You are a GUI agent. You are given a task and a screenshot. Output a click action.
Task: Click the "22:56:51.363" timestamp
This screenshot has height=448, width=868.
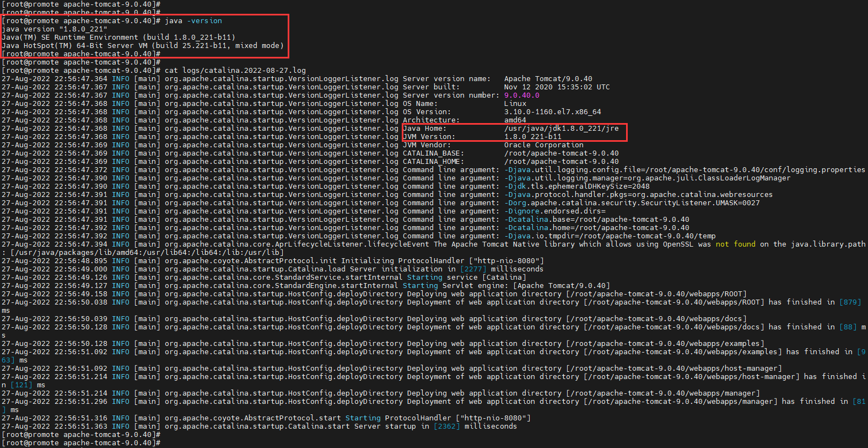coord(81,426)
